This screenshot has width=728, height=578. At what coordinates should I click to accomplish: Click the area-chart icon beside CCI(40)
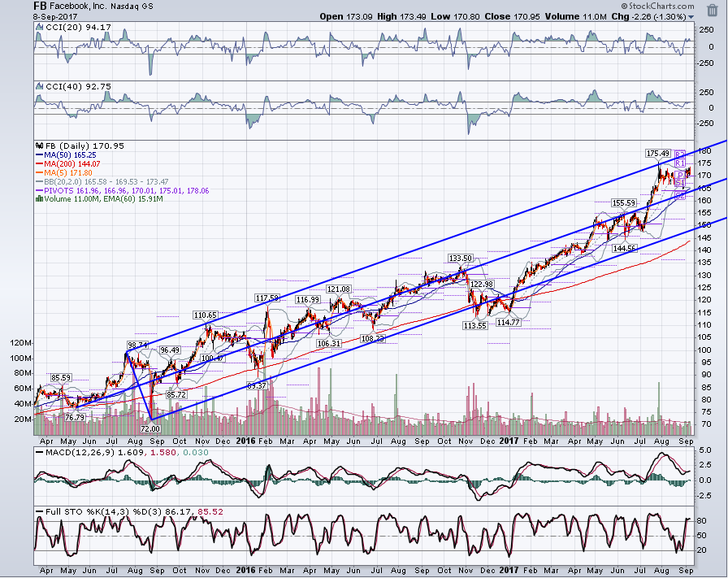[x=40, y=86]
